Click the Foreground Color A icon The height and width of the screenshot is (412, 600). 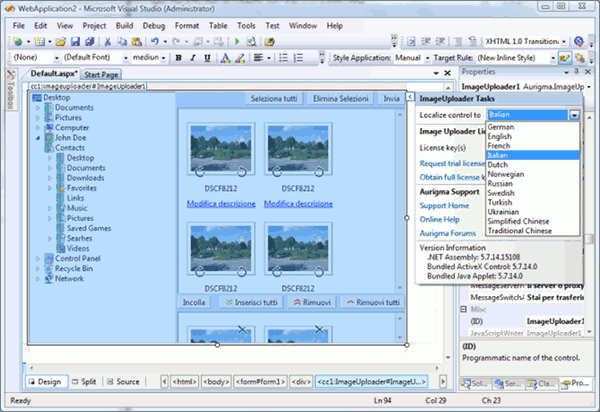coord(225,58)
